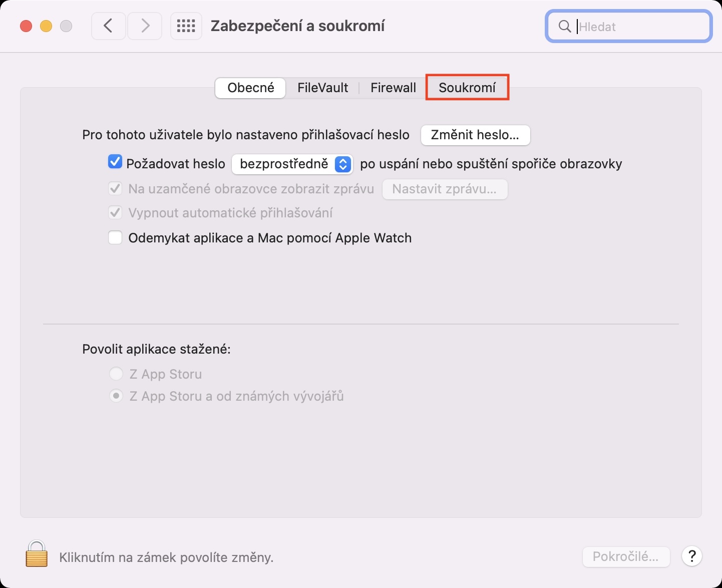This screenshot has height=588, width=722.
Task: Switch to the Firewall tab
Action: pyautogui.click(x=393, y=88)
